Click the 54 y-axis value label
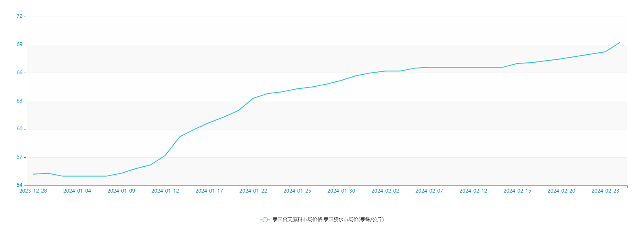Image resolution: width=644 pixels, height=227 pixels. coord(20,185)
